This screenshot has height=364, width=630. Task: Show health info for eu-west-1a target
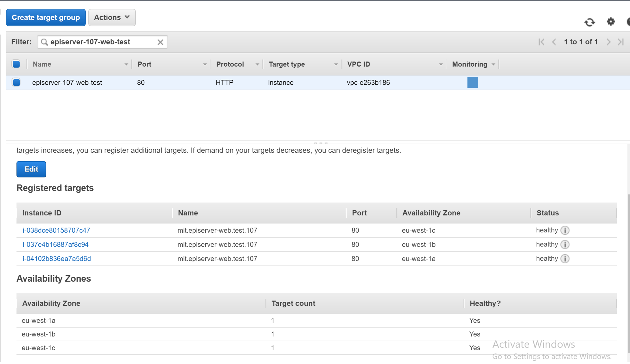click(565, 259)
